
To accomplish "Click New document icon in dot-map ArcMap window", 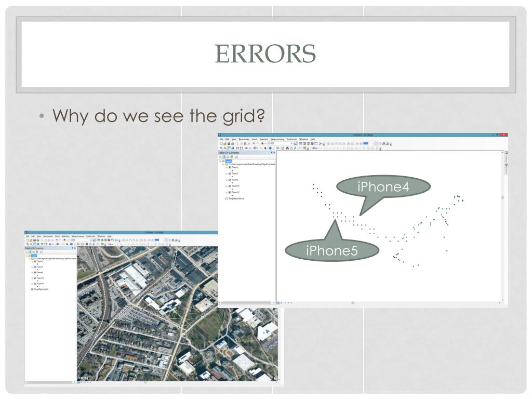I will point(221,143).
